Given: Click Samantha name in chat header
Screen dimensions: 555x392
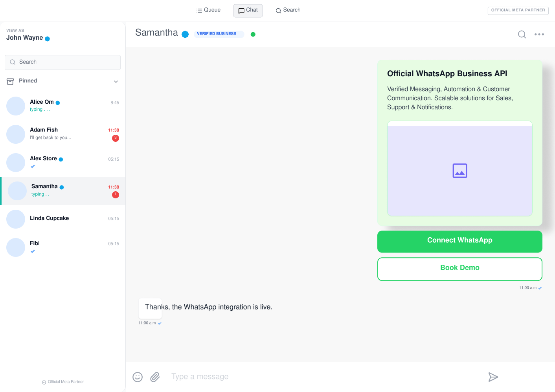Looking at the screenshot, I should (x=156, y=33).
